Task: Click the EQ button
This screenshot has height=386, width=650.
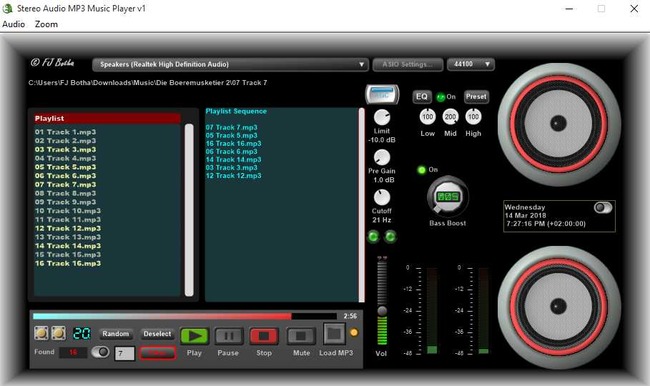Action: [422, 97]
